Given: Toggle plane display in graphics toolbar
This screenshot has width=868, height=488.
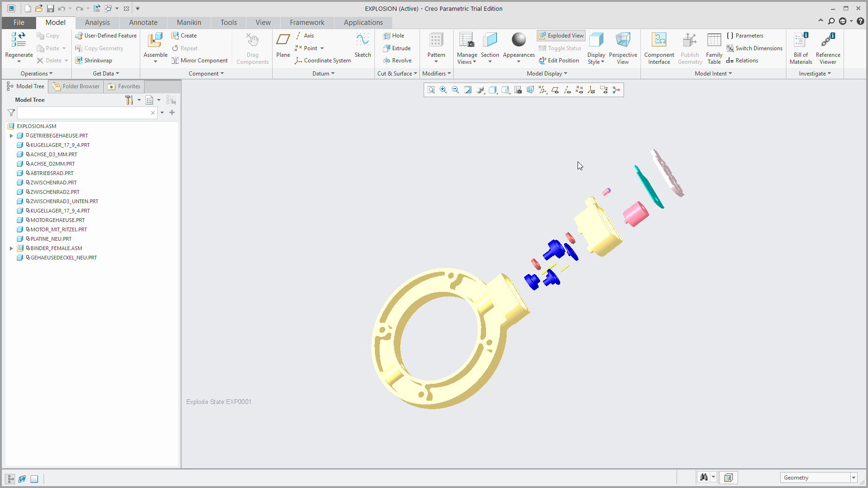Looking at the screenshot, I should point(555,90).
